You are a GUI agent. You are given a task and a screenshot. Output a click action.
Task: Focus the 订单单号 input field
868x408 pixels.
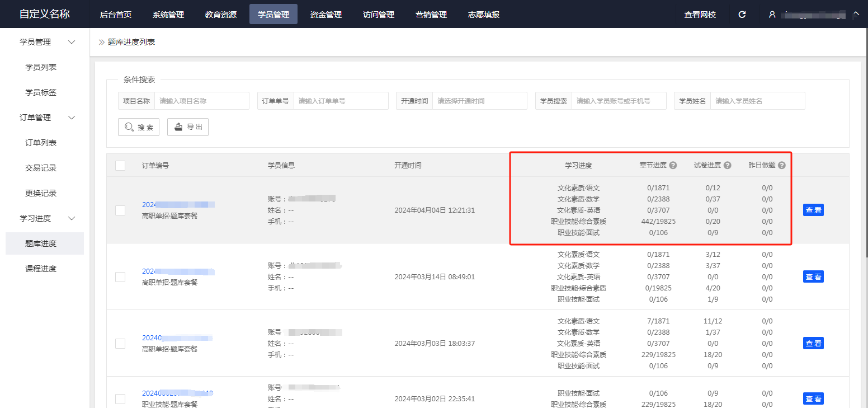(341, 101)
